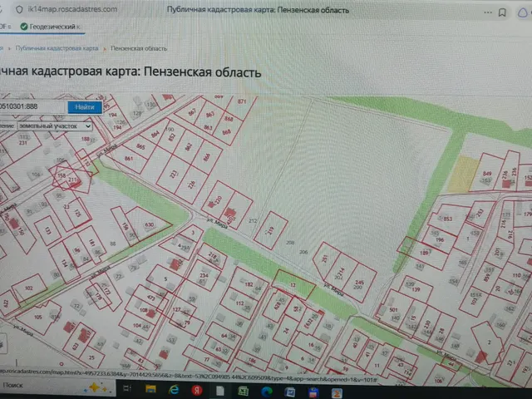Image resolution: width=532 pixels, height=399 pixels.
Task: Open the three-dots page menu
Action: 488,12
